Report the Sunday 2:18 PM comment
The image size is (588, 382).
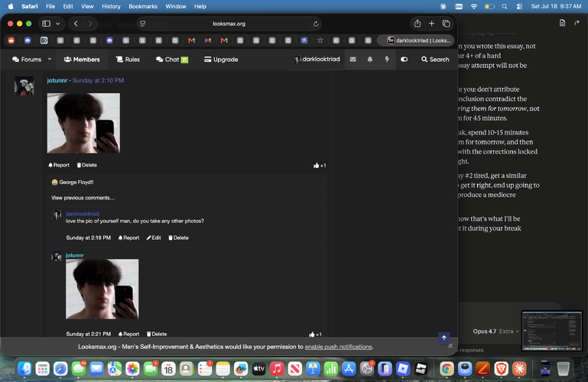click(128, 238)
